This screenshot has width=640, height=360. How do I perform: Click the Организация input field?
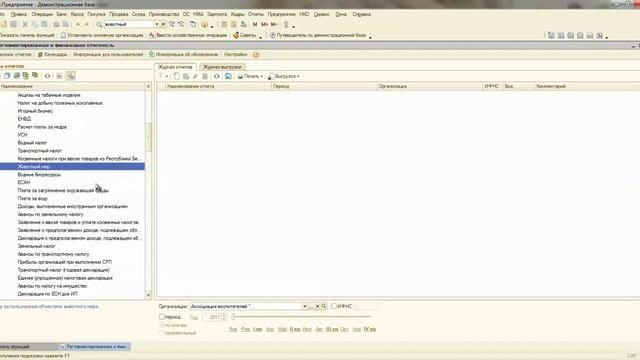[x=246, y=307]
